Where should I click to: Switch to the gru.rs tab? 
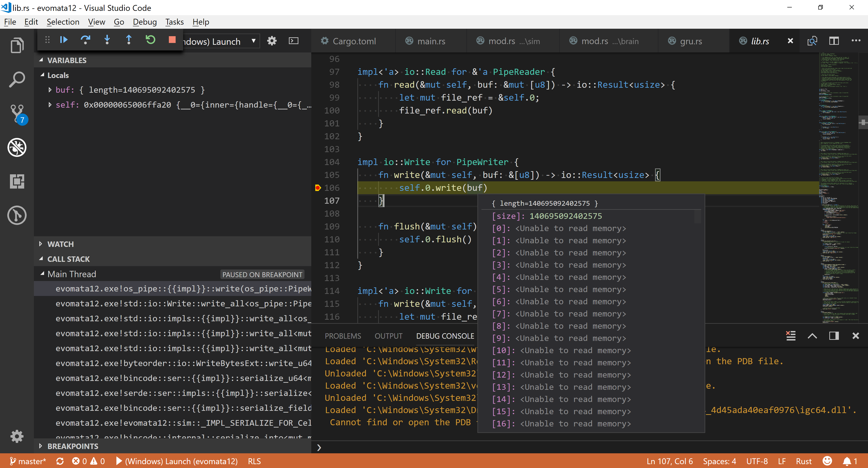(x=693, y=41)
